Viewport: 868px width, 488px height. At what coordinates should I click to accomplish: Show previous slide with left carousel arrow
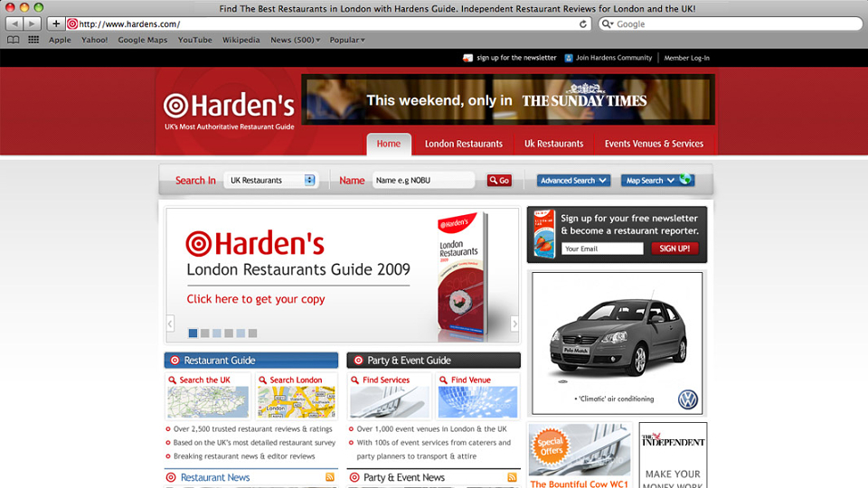click(x=171, y=324)
